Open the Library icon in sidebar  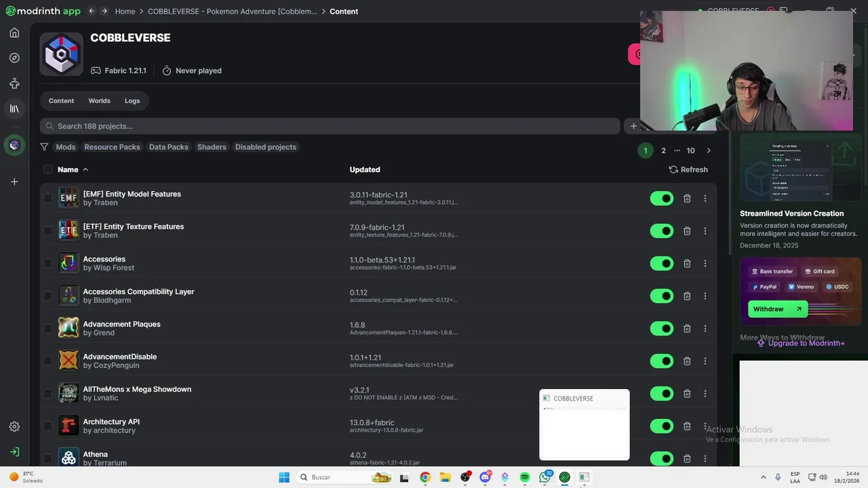click(x=14, y=108)
